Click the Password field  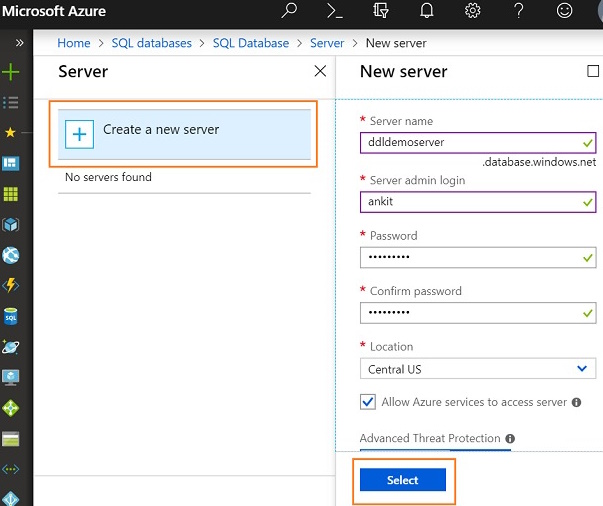coord(478,257)
